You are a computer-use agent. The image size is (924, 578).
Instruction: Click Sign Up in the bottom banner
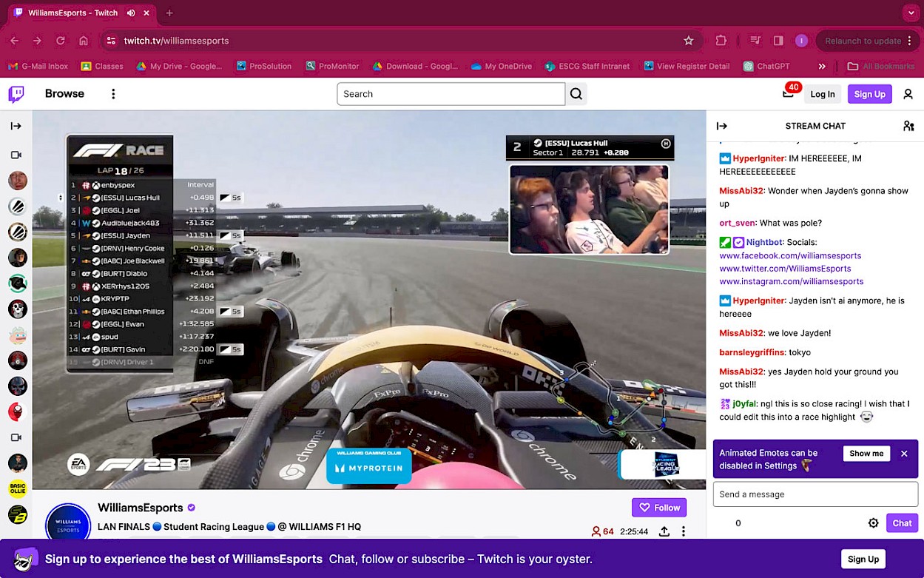[863, 559]
